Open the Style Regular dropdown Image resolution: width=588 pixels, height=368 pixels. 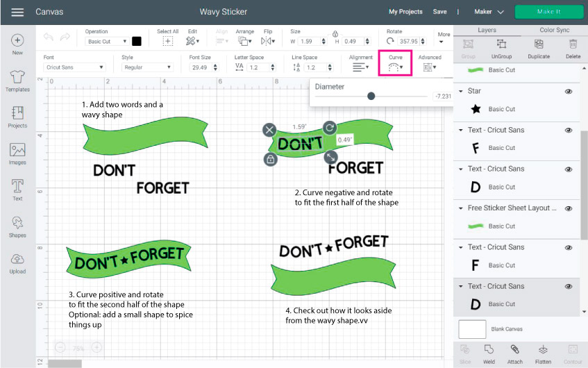pos(147,67)
